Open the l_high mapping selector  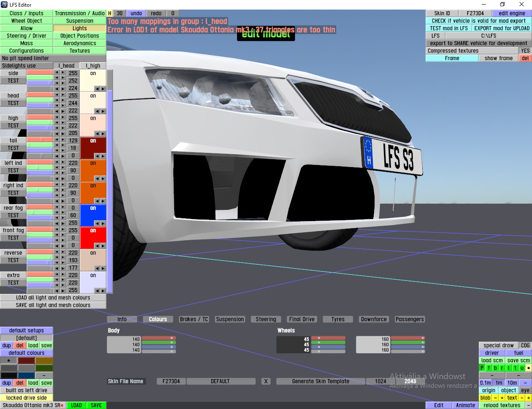pyautogui.click(x=93, y=66)
